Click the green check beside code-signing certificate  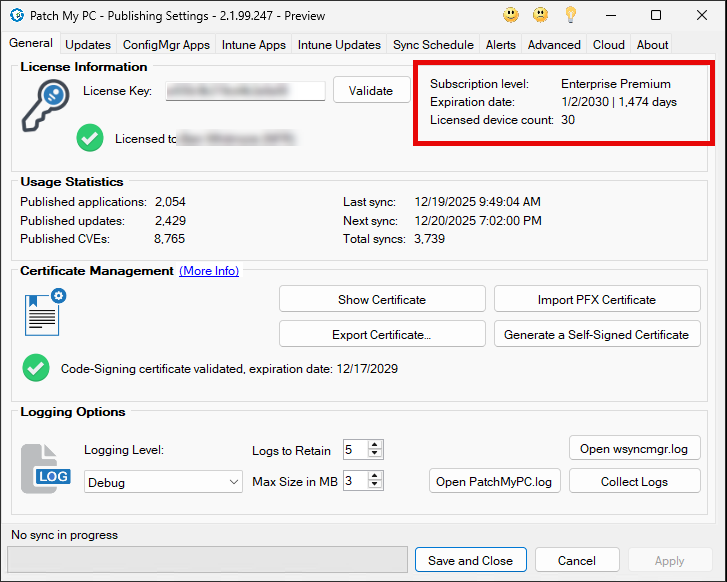coord(36,368)
